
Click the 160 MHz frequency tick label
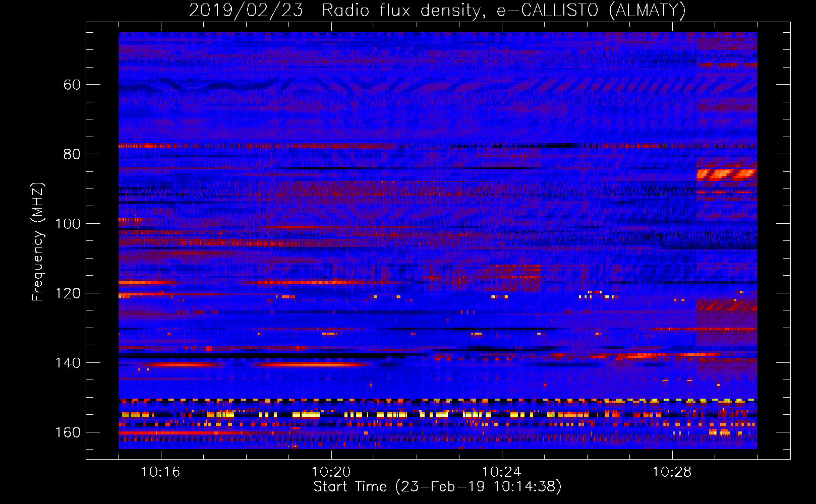tap(68, 432)
